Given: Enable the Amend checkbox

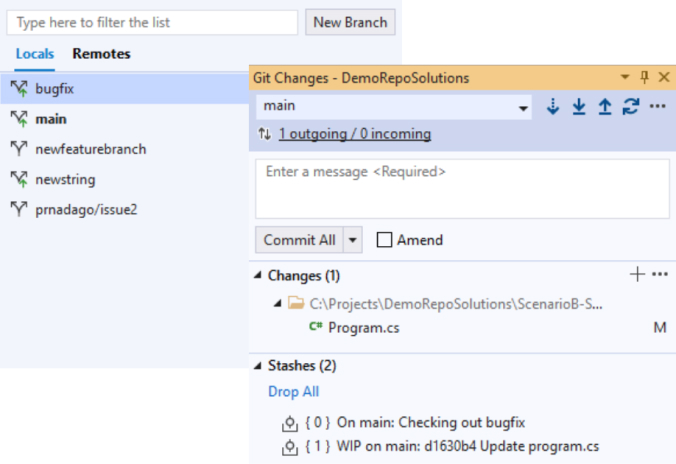Looking at the screenshot, I should click(x=384, y=240).
